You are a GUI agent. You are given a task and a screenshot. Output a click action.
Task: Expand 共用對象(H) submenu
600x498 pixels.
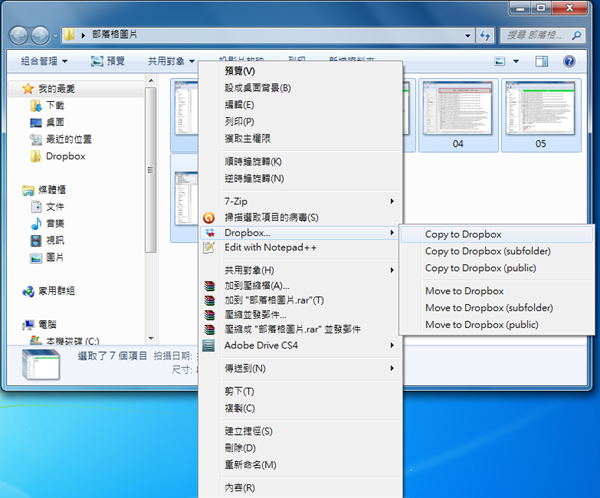pyautogui.click(x=301, y=270)
